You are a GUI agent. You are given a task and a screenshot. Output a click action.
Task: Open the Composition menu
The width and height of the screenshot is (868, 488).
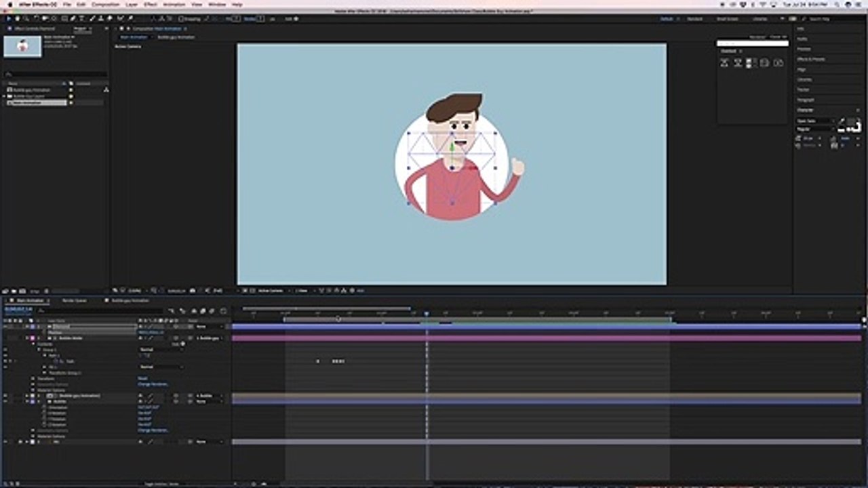click(105, 5)
